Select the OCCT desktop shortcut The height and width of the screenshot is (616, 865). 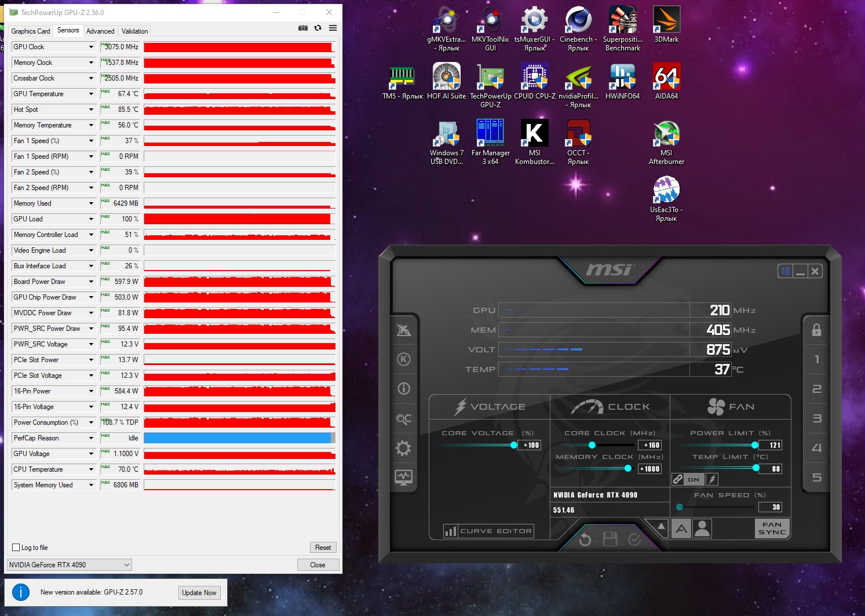coord(578,142)
